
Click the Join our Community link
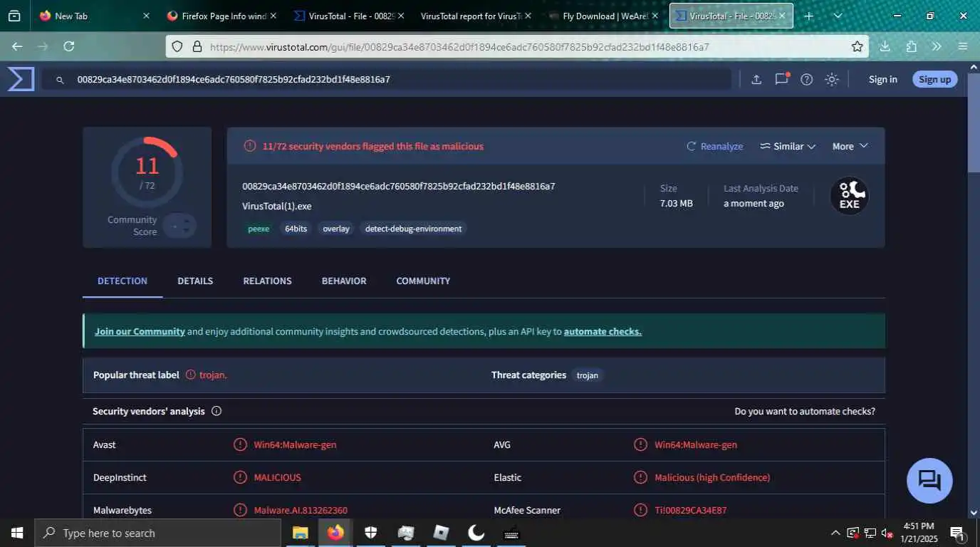pos(140,331)
